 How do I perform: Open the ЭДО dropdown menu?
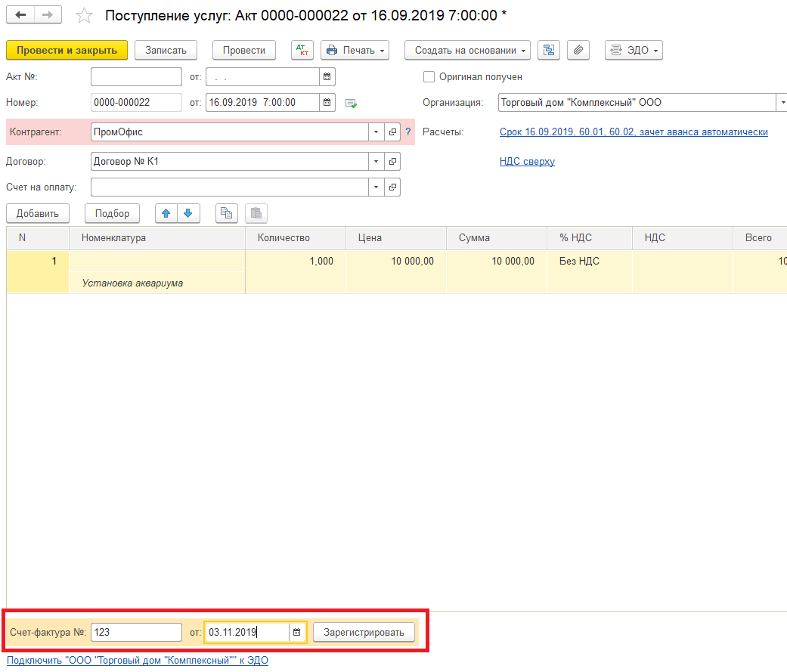point(634,50)
